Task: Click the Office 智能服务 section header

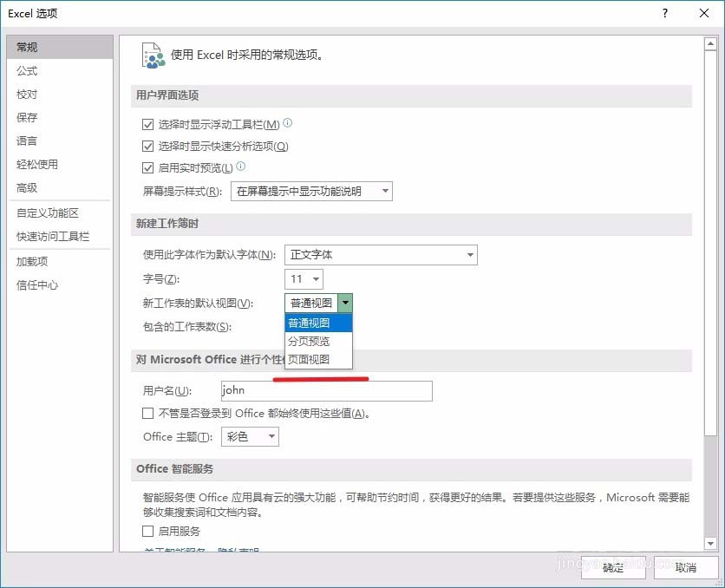Action: pyautogui.click(x=411, y=468)
